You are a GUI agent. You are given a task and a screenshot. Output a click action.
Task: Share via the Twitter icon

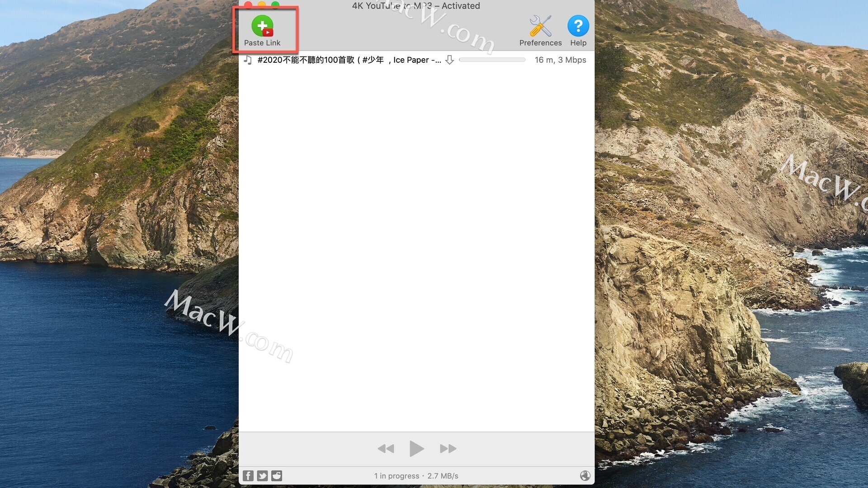263,476
